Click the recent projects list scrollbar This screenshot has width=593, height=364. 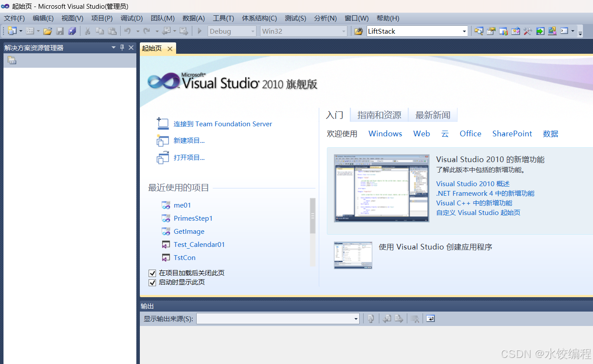click(312, 215)
